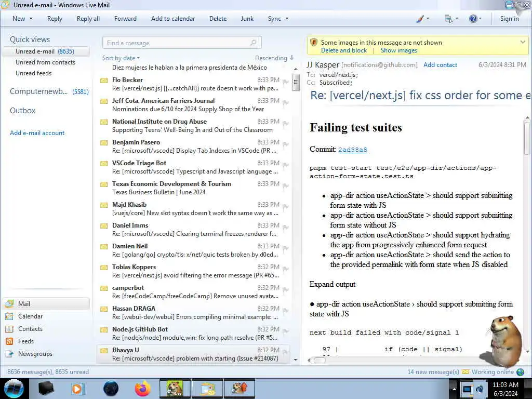
Task: Open the paintbrush customize colors icon
Action: (420, 19)
